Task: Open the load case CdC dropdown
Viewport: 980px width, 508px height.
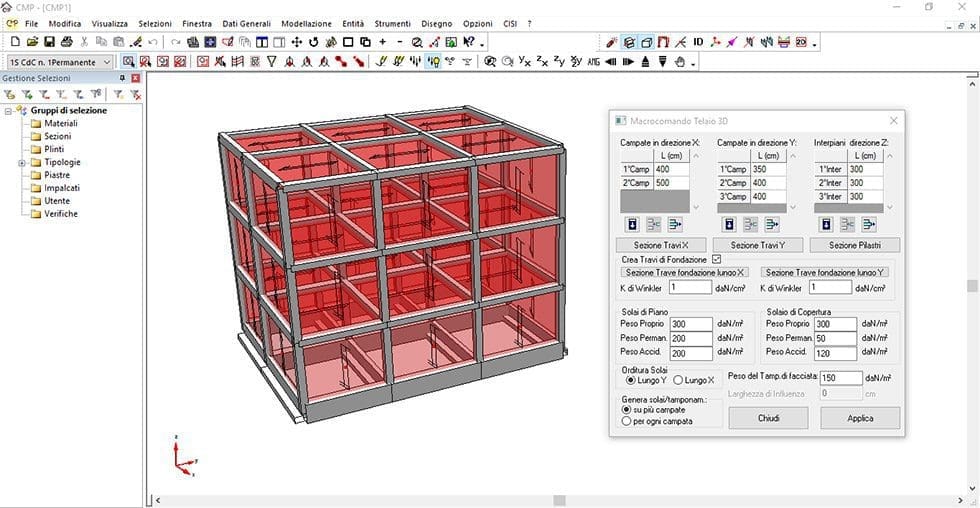Action: tap(107, 62)
